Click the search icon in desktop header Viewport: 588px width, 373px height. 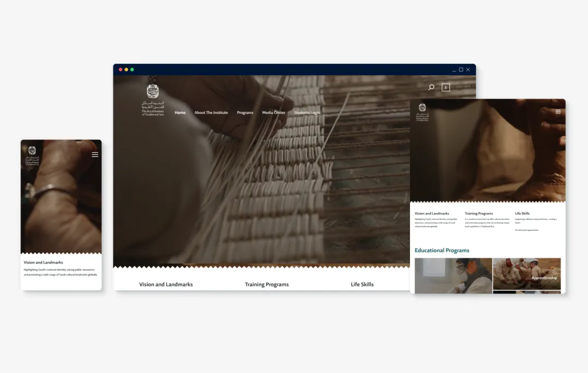pos(431,87)
